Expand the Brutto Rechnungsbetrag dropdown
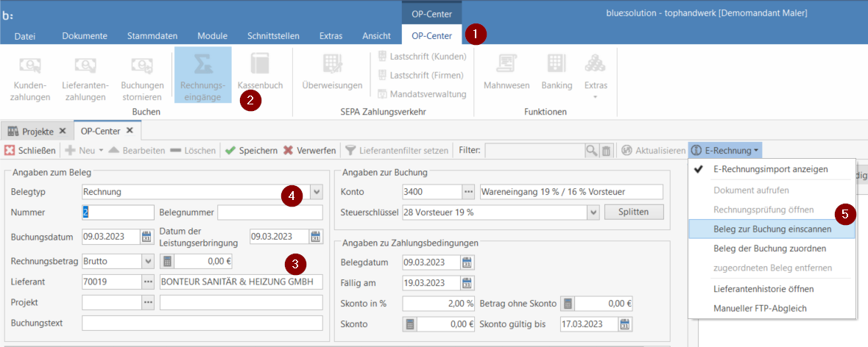The height and width of the screenshot is (347, 868). tap(147, 261)
